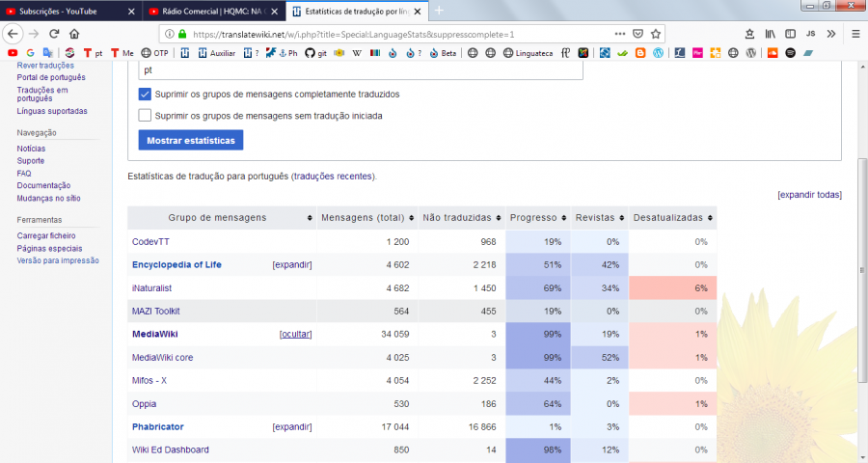Click the address bar URL

354,35
